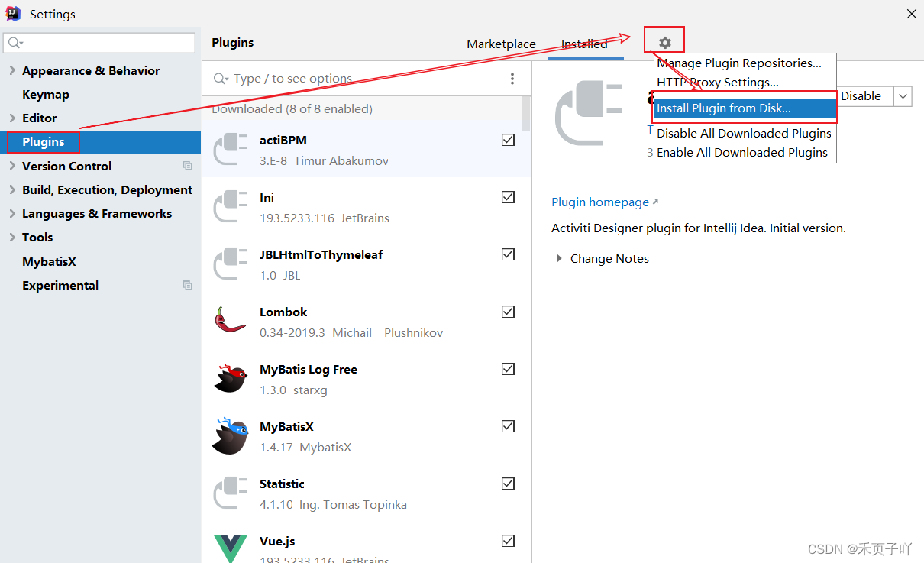Click the copy icon beside Version Control
The image size is (924, 563).
187,166
